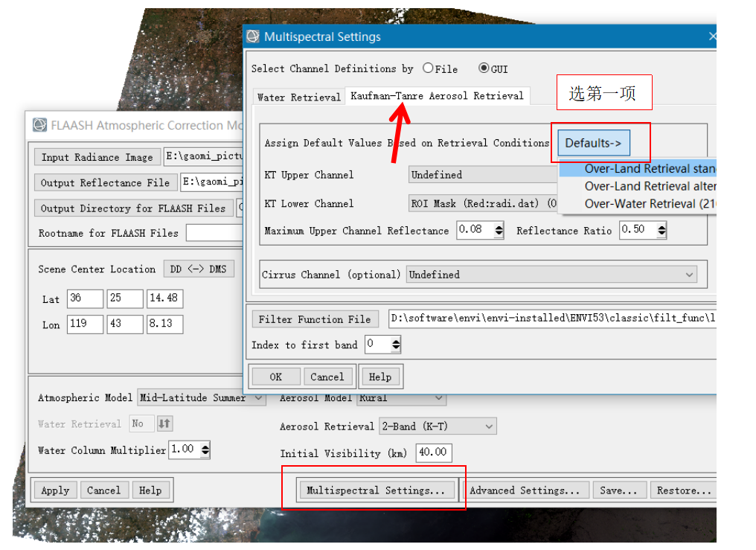Click Help in Multispectral Settings
Screen dimensions: 756x550
coord(380,377)
